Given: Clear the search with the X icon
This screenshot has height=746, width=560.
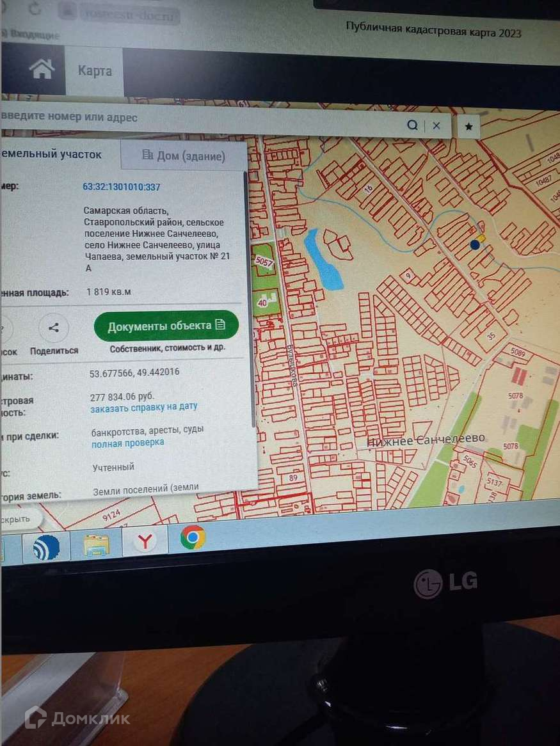Looking at the screenshot, I should (x=436, y=125).
